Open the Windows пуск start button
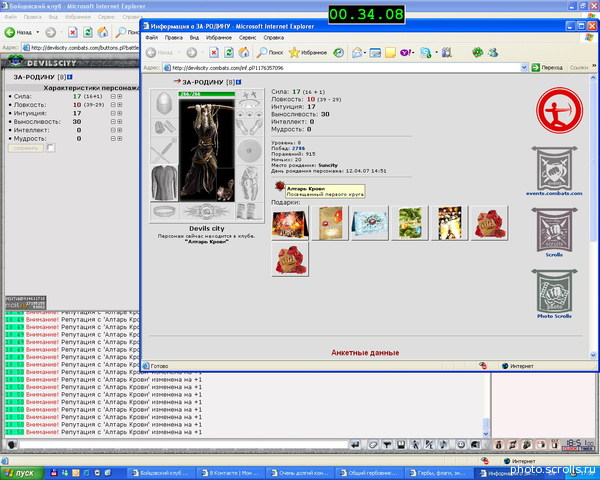Viewport: 600px width, 480px height. pyautogui.click(x=21, y=473)
